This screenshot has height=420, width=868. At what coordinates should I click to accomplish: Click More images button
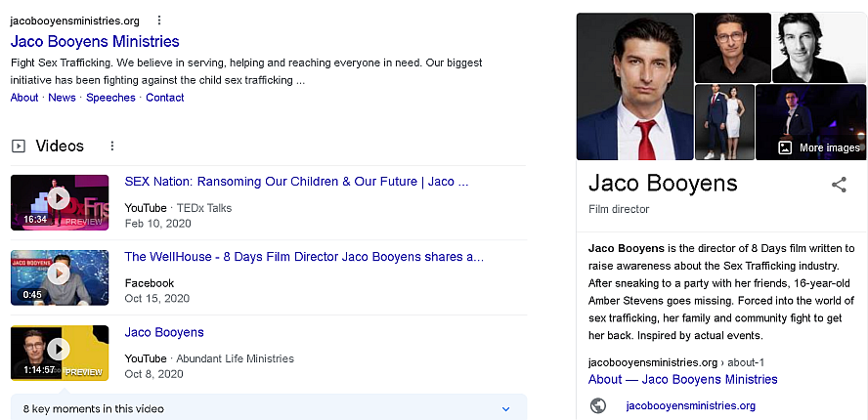820,147
